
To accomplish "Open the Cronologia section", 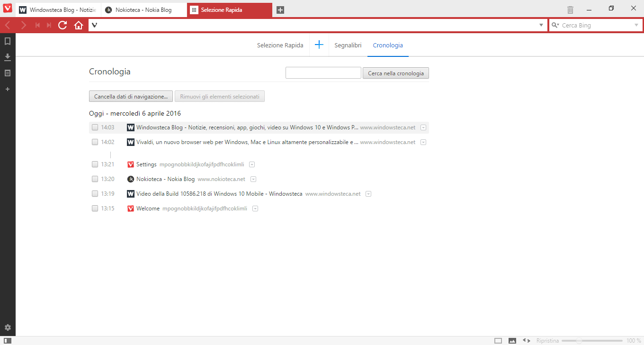I will coord(388,45).
